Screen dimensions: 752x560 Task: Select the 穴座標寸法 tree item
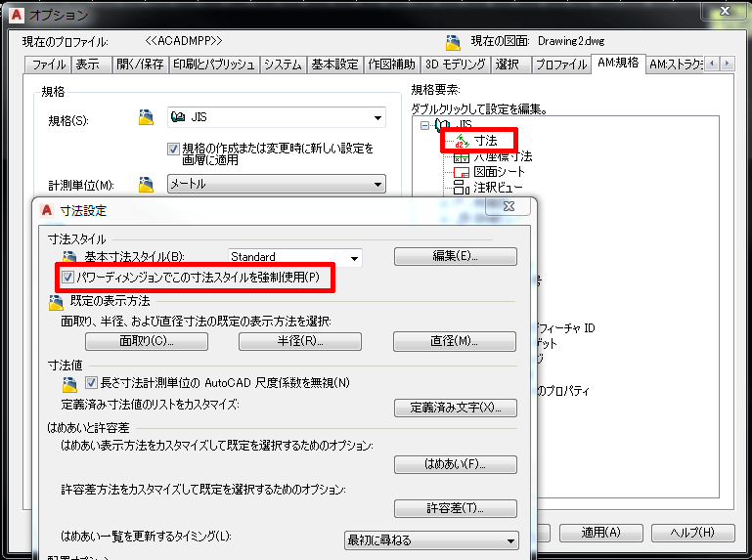[x=503, y=156]
